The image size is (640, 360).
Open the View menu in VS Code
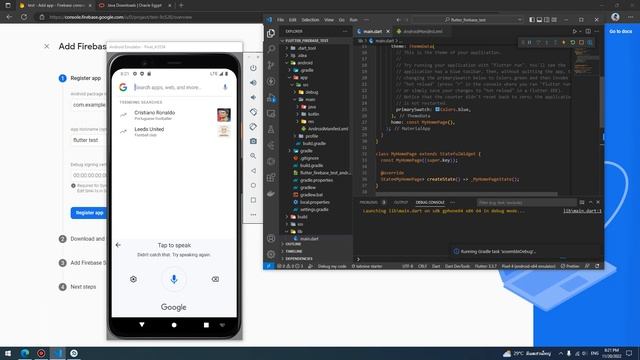pos(329,20)
